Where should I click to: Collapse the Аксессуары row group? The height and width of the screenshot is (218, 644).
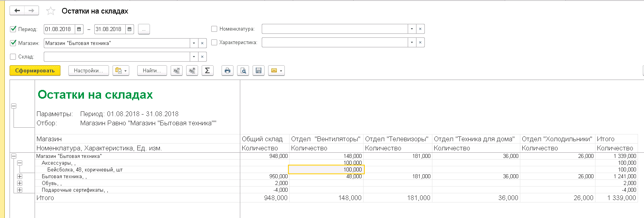click(19, 163)
